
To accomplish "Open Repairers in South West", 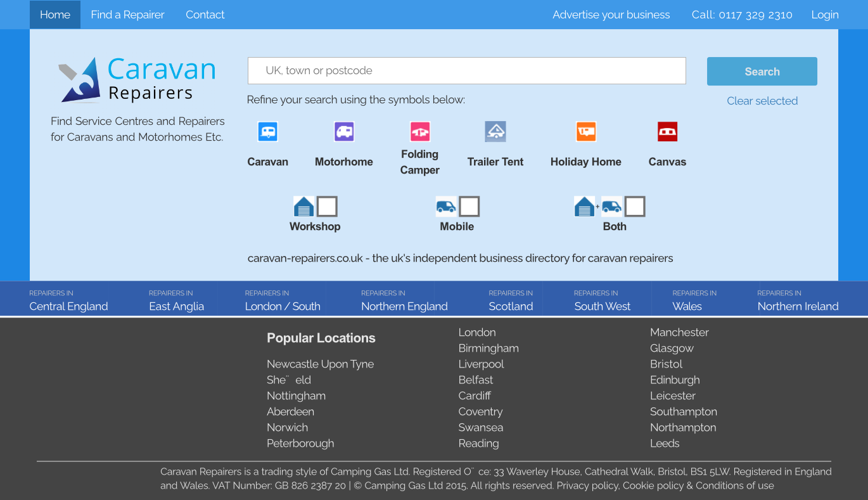I will 602,300.
